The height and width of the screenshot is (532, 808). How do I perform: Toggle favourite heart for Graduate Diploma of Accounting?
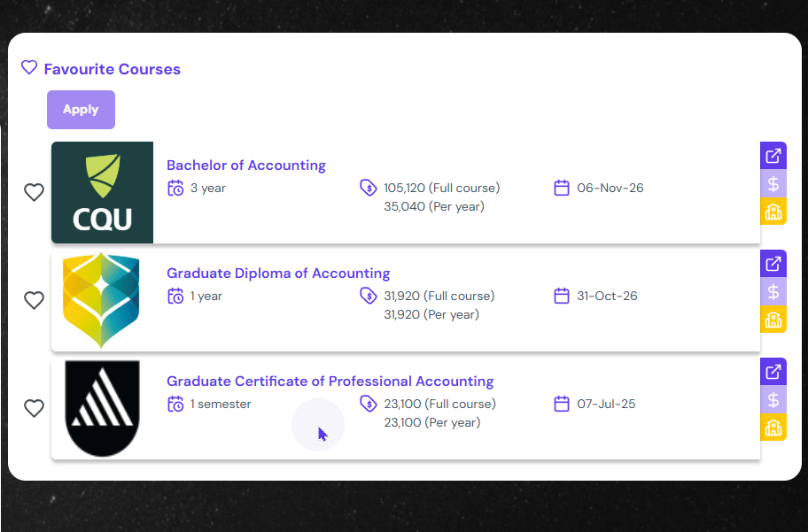point(34,300)
